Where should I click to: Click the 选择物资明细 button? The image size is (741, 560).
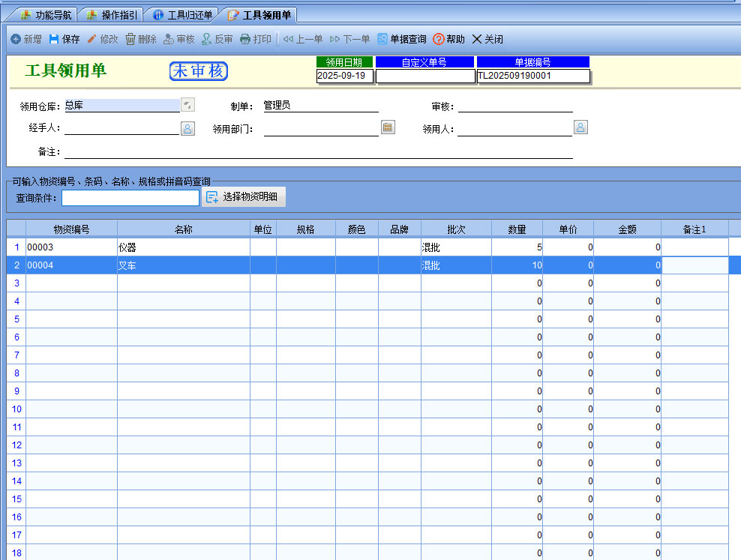[x=244, y=197]
